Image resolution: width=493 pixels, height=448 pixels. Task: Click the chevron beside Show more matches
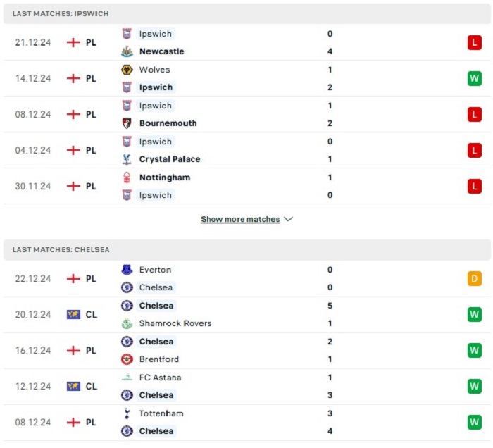point(288,219)
